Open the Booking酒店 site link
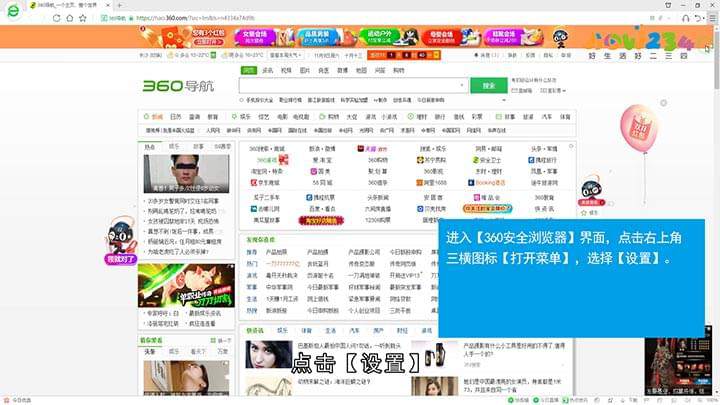 tap(486, 183)
